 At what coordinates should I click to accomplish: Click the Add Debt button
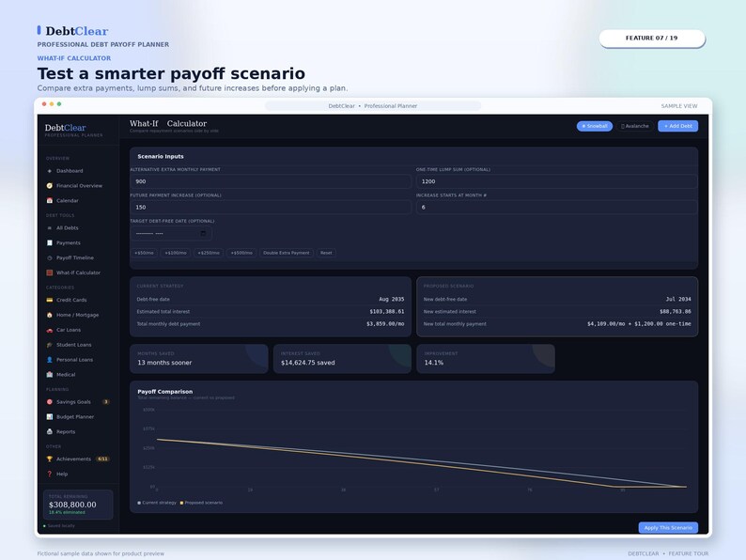click(x=678, y=126)
